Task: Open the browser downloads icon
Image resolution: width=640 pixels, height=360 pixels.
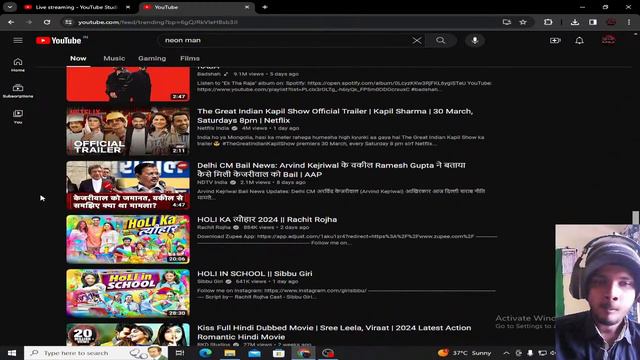Action: 575,22
